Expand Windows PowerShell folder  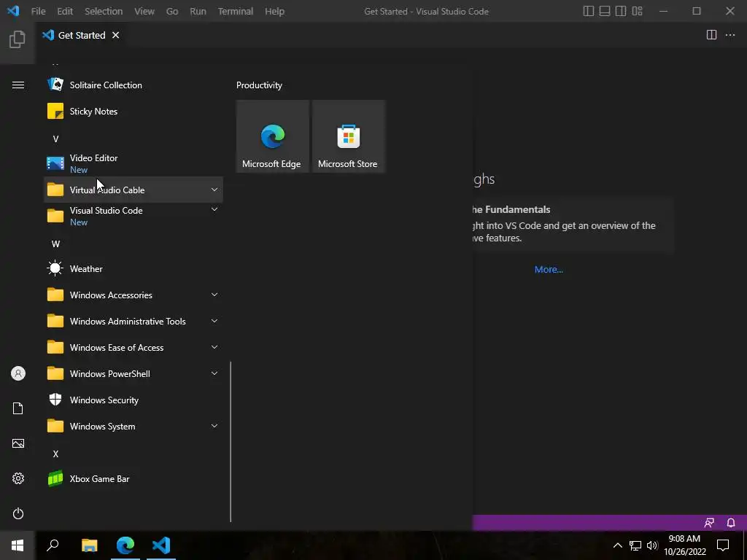(x=133, y=373)
